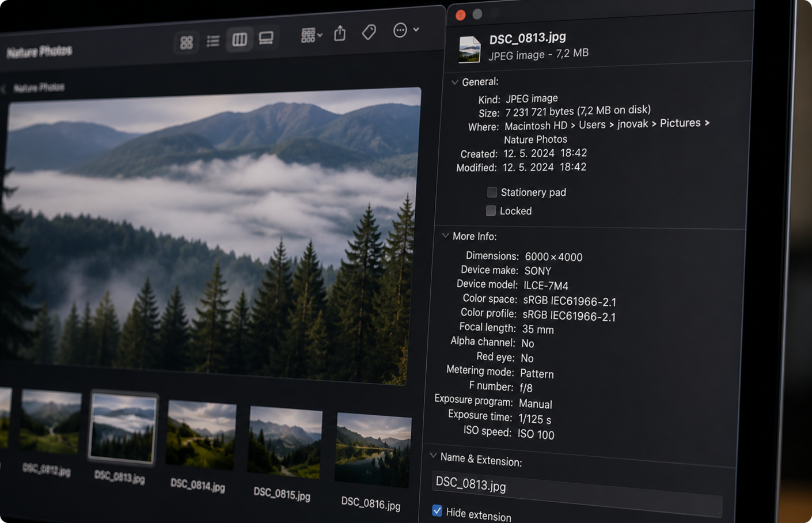
Task: Collapse the Name & Extension section
Action: (x=433, y=456)
